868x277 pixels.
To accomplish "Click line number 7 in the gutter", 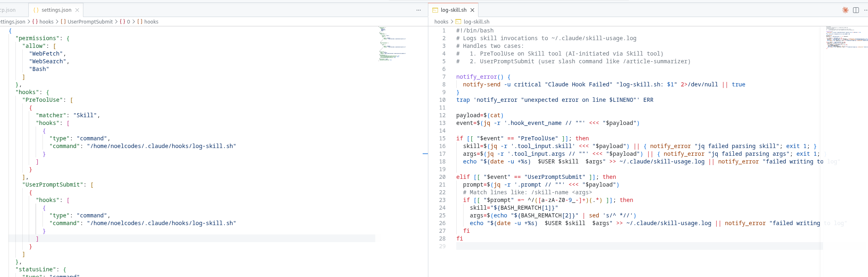I will 444,77.
